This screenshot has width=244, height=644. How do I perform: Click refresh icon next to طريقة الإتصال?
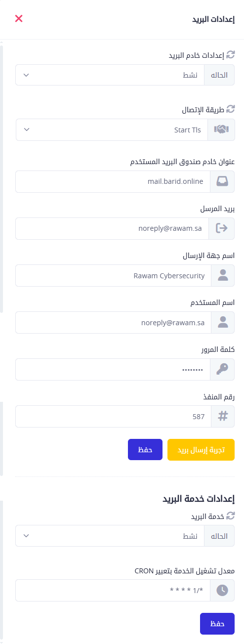click(230, 108)
